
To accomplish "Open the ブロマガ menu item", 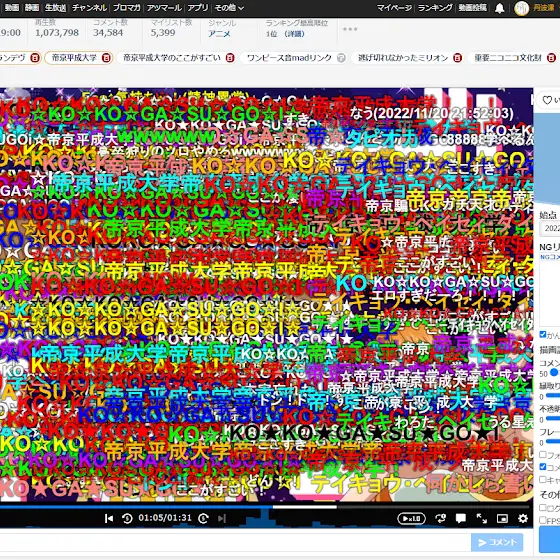I will coord(127,8).
